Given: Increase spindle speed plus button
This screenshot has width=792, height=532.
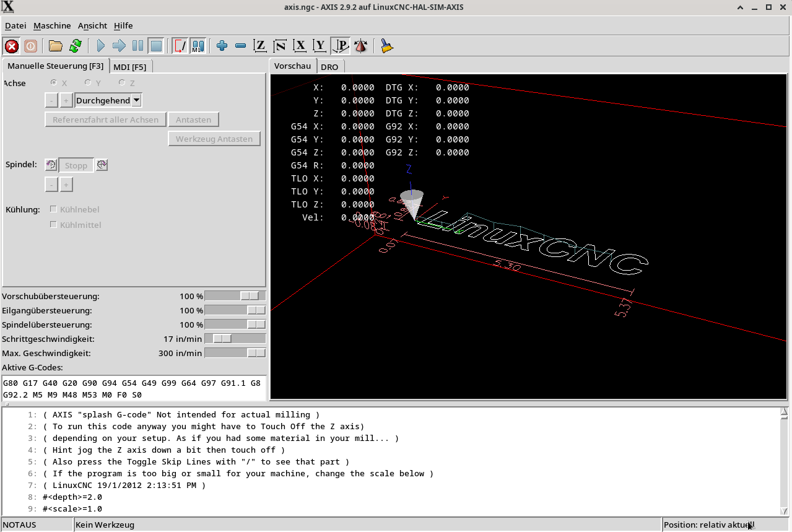Looking at the screenshot, I should pyautogui.click(x=66, y=185).
